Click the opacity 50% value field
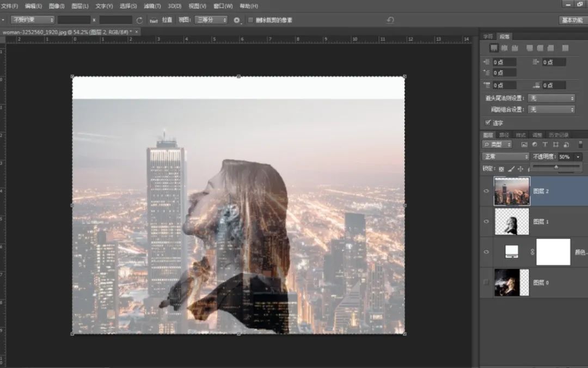 coord(566,156)
